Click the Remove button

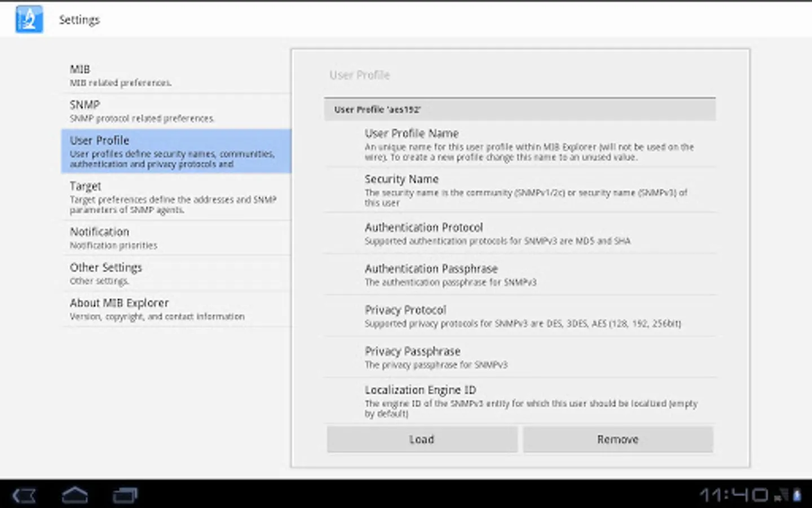click(x=617, y=439)
